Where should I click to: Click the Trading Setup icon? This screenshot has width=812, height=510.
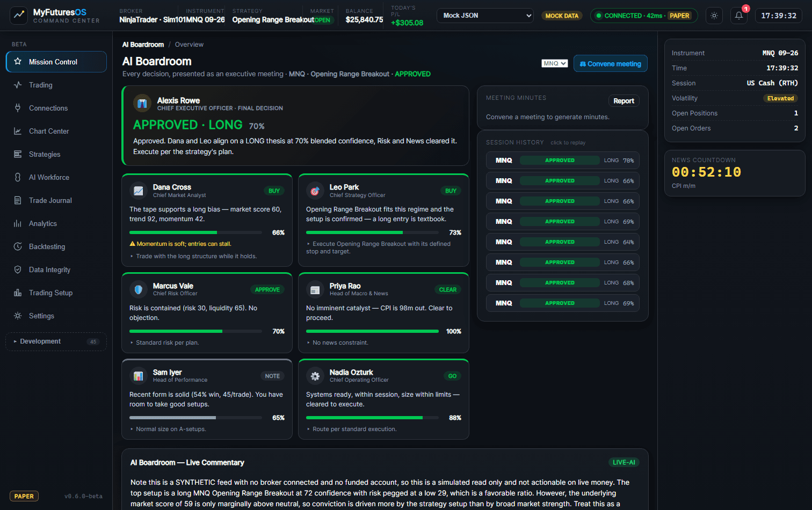point(18,293)
